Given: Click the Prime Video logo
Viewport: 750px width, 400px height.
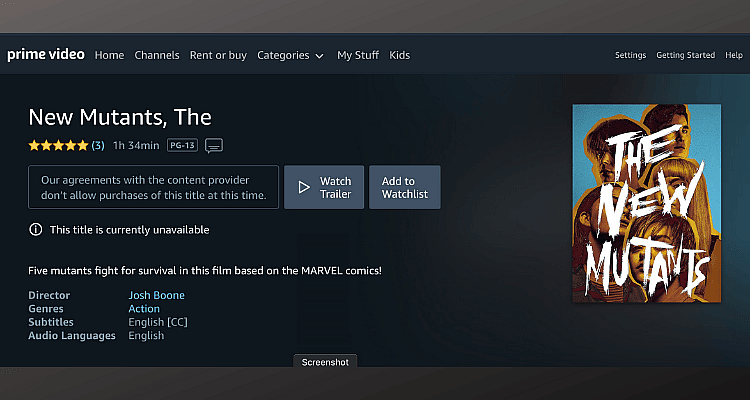Looking at the screenshot, I should tap(46, 55).
